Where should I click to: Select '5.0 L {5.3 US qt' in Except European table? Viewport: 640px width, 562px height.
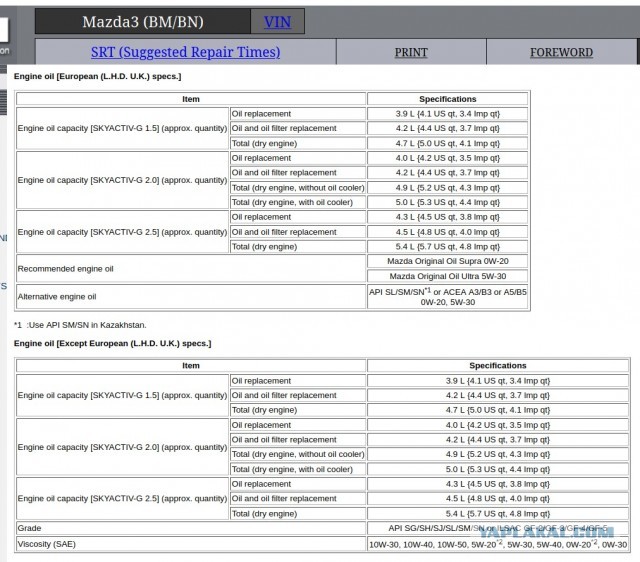tap(498, 469)
